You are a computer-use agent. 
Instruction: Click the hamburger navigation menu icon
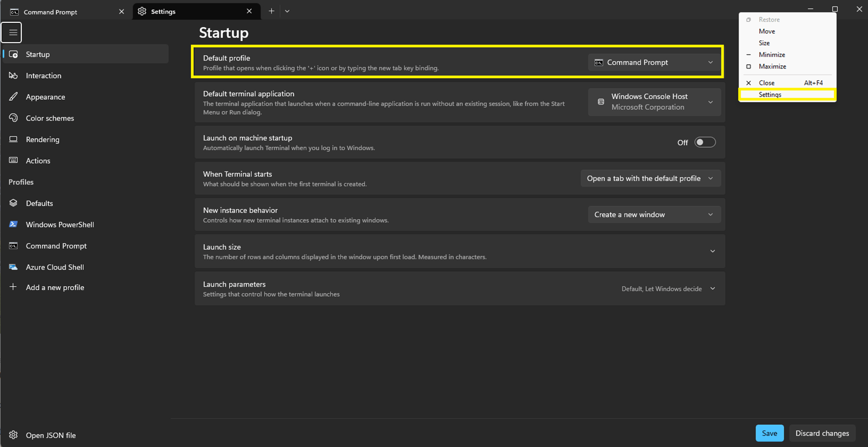[12, 32]
